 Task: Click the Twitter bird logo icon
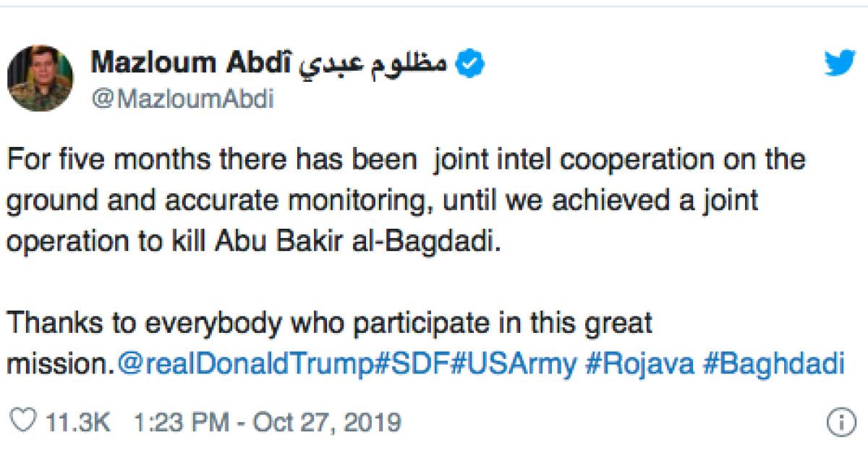click(x=841, y=64)
